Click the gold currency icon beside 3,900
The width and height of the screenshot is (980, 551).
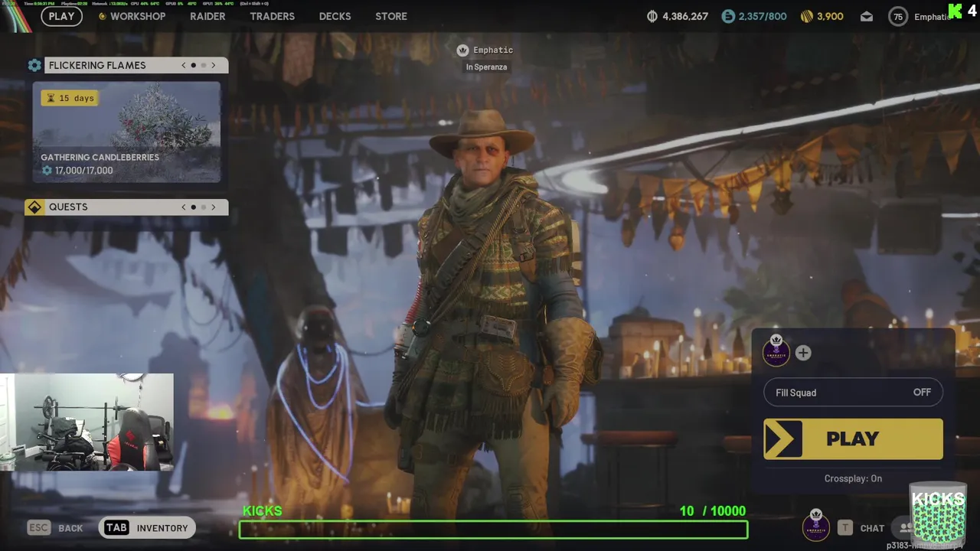click(x=807, y=16)
